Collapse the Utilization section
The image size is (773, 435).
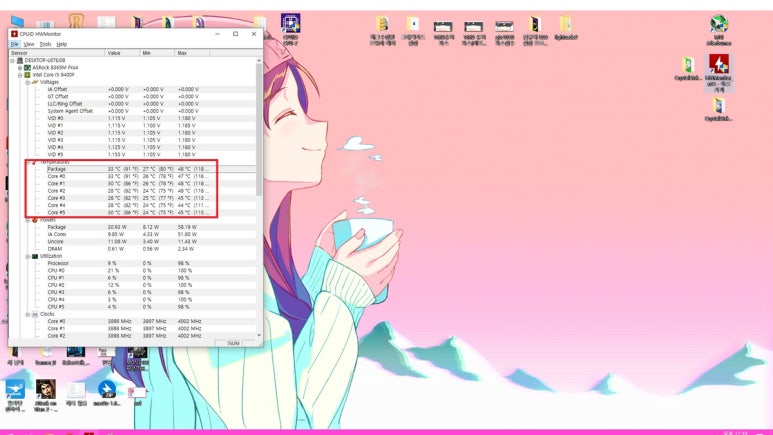point(28,256)
